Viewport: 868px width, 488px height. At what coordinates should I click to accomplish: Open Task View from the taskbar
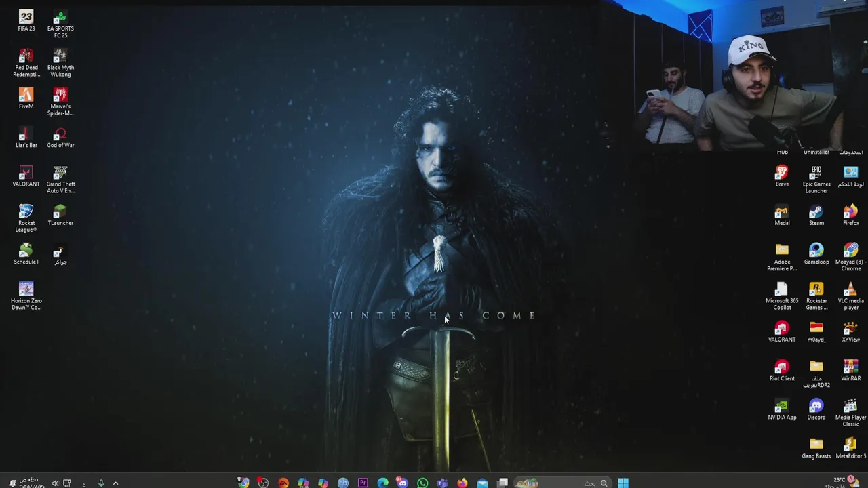(502, 483)
